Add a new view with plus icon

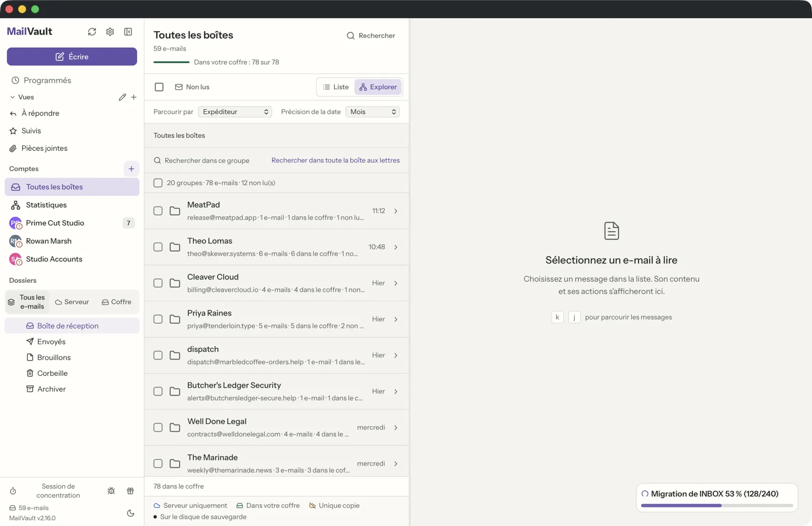pyautogui.click(x=134, y=97)
